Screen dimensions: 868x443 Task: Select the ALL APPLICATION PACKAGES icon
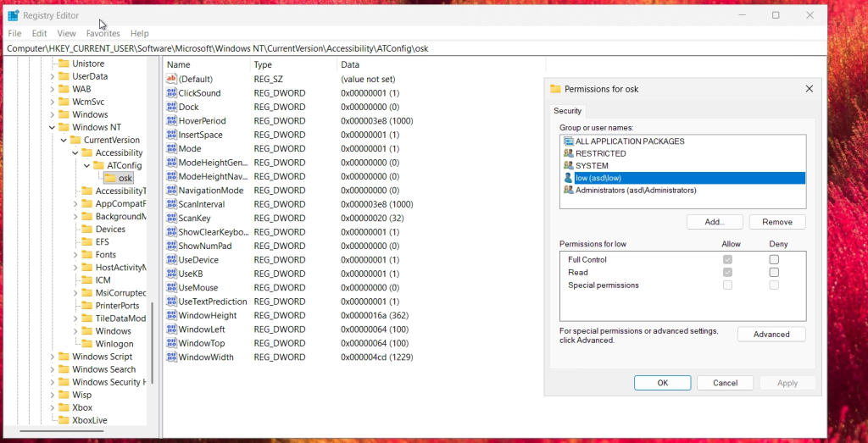[568, 141]
